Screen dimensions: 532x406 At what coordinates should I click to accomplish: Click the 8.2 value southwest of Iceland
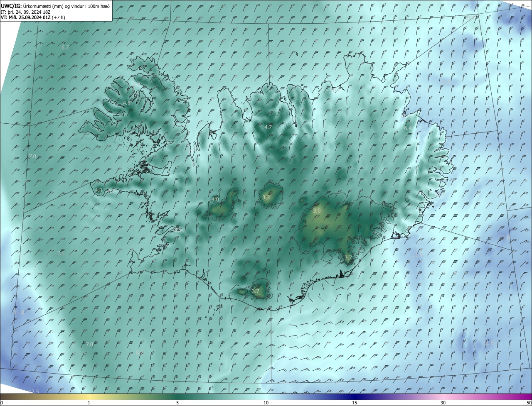pyautogui.click(x=140, y=352)
